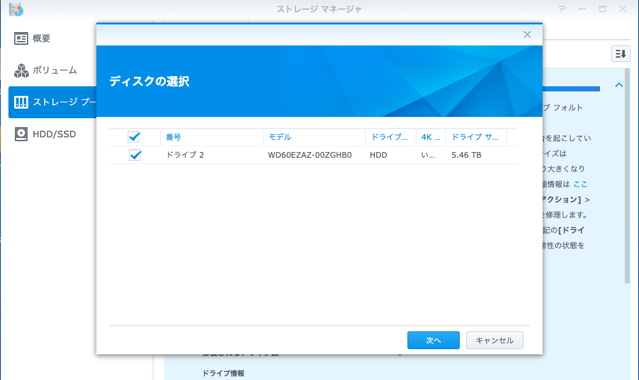This screenshot has width=639, height=380.
Task: Minimize the Storage Manager window
Action: coord(582,9)
